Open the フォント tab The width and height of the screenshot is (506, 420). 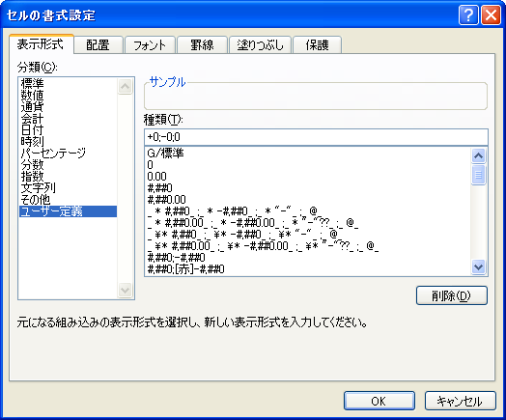[x=150, y=45]
